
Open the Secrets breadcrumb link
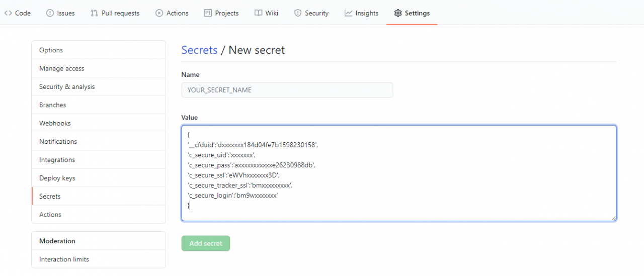tap(199, 50)
